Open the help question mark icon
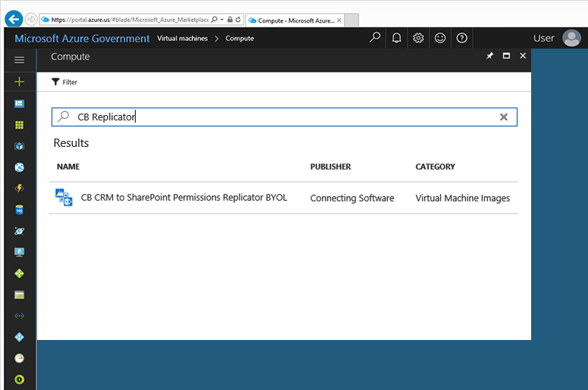This screenshot has width=588, height=390. click(461, 38)
